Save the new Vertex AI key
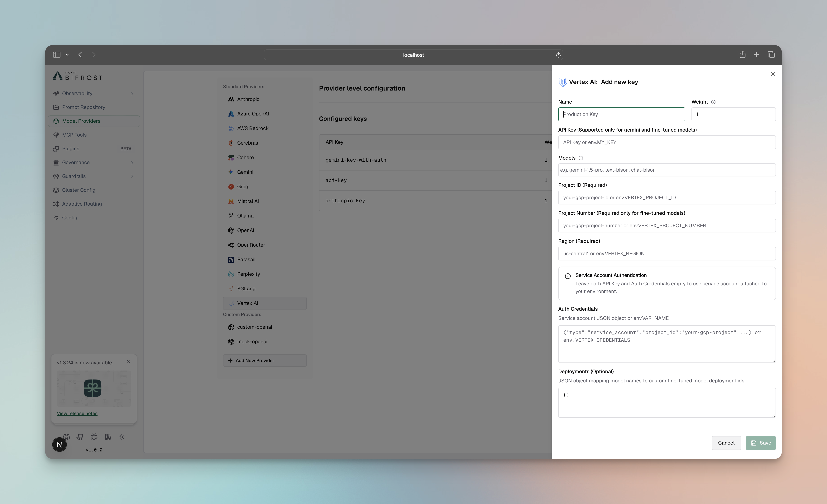The image size is (827, 504). (761, 443)
